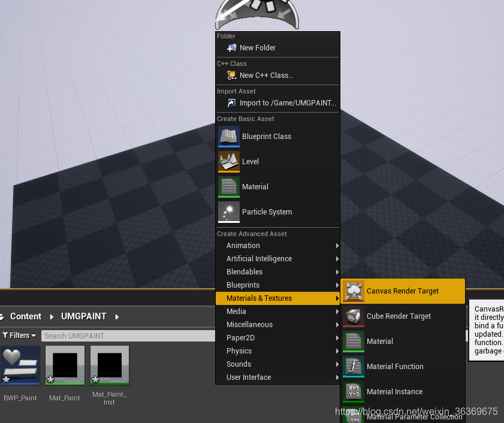
Task: Expand the Blueprints submenu
Action: click(277, 285)
